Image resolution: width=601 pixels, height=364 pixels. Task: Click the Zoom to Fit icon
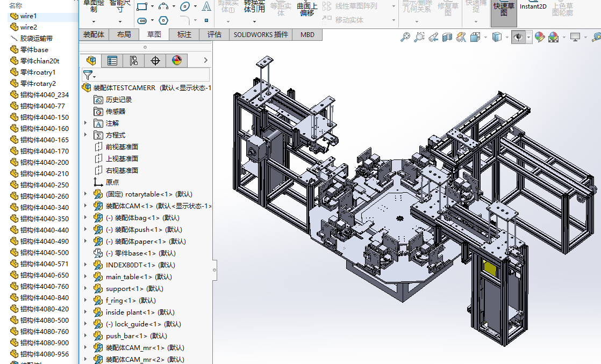click(406, 37)
